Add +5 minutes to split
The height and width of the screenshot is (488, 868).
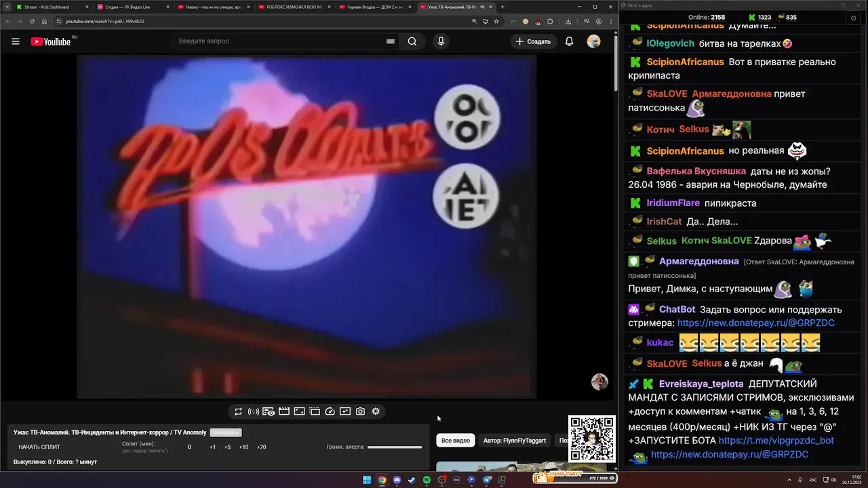click(x=227, y=447)
